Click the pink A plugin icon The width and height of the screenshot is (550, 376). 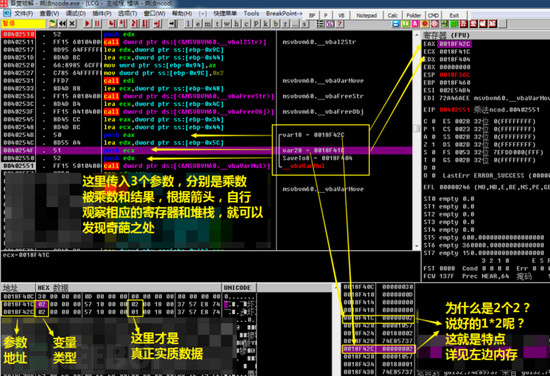[415, 24]
